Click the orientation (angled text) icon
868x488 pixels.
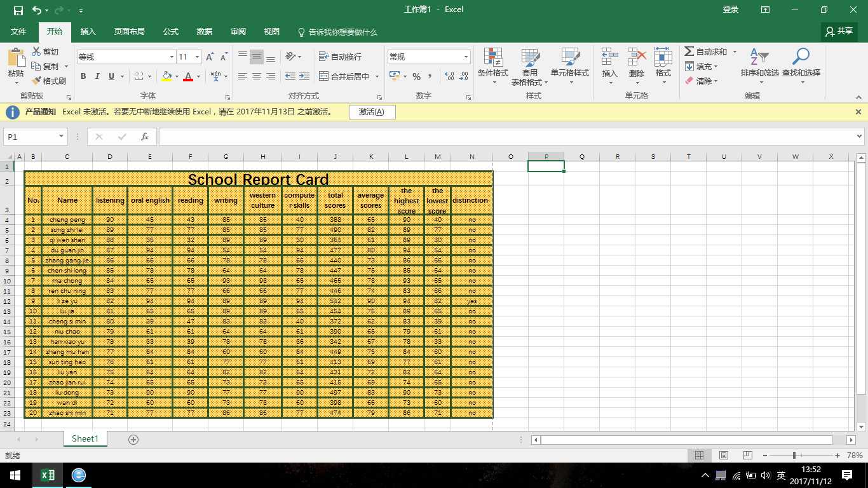[x=291, y=57]
